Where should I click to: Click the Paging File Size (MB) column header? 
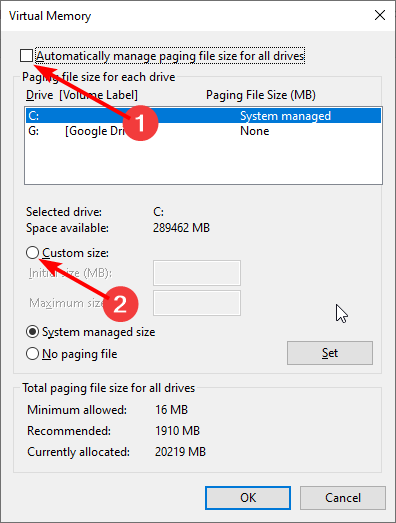coord(261,95)
